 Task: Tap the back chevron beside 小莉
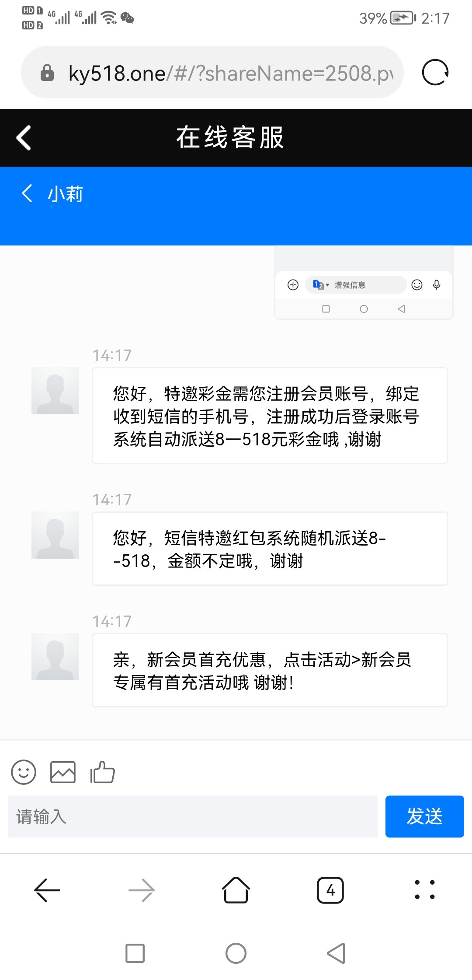(x=27, y=193)
